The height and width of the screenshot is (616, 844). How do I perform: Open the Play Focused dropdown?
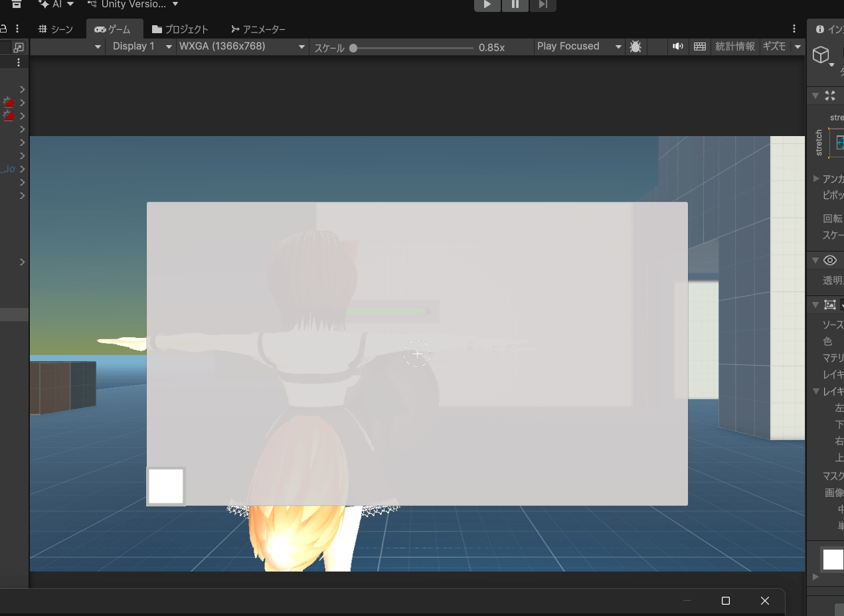tap(579, 46)
